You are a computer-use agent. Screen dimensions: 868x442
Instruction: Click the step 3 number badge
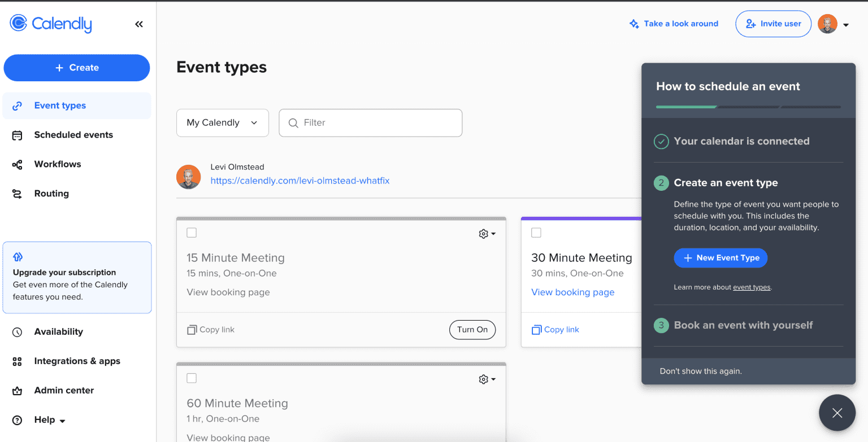tap(661, 326)
